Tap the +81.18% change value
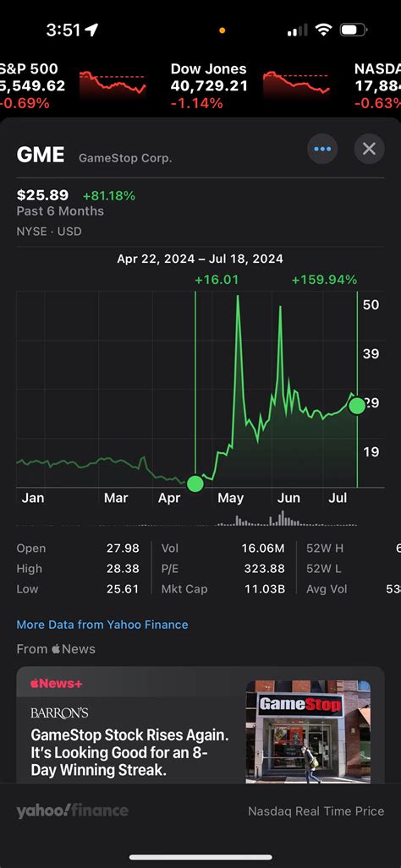The width and height of the screenshot is (401, 868). [x=109, y=195]
